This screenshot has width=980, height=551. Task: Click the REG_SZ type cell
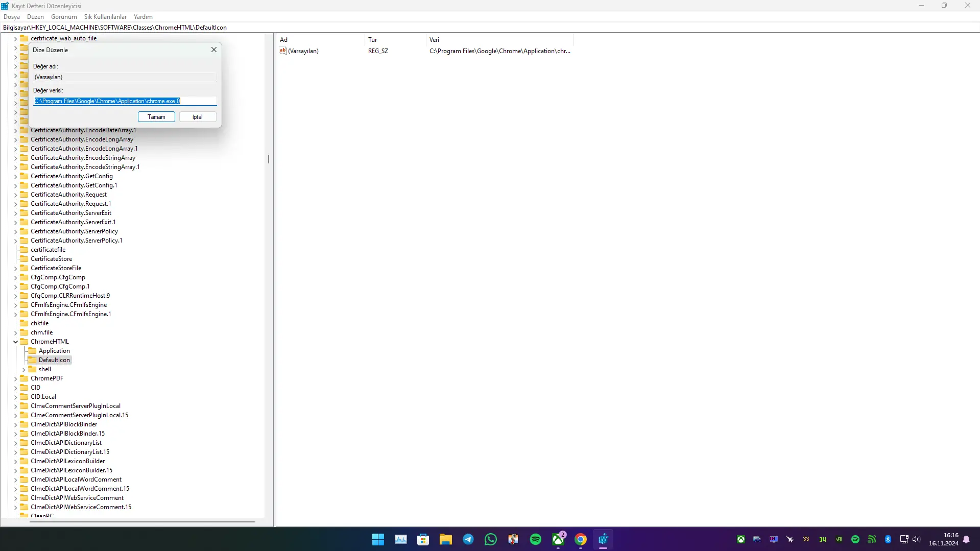[378, 51]
